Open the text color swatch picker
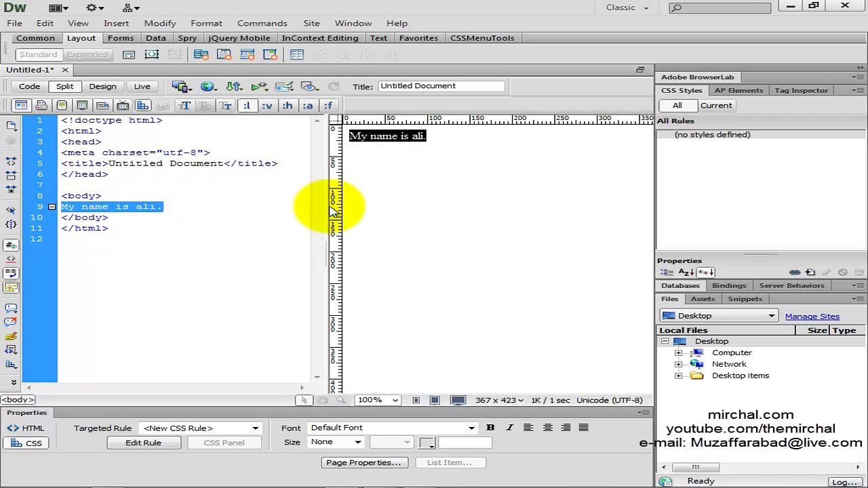 [x=427, y=443]
